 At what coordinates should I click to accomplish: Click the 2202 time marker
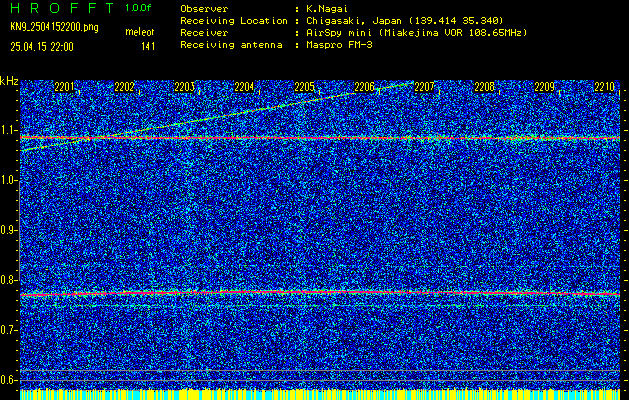[124, 87]
